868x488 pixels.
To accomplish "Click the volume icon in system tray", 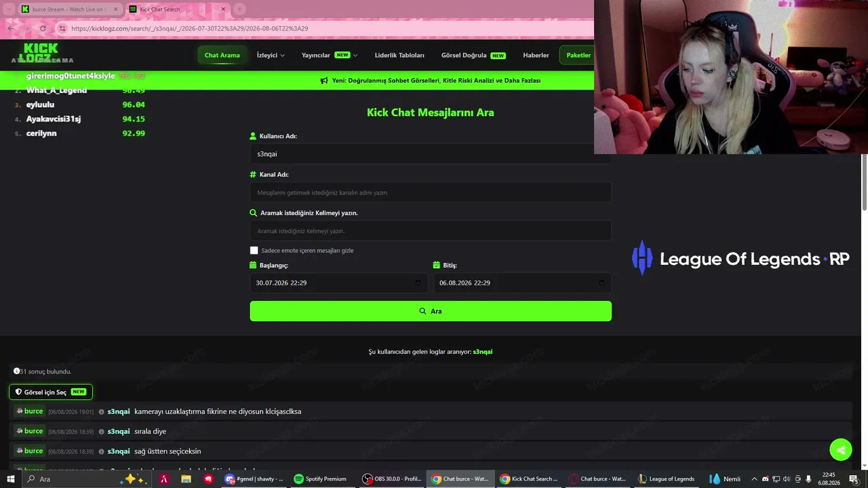I will tap(787, 479).
